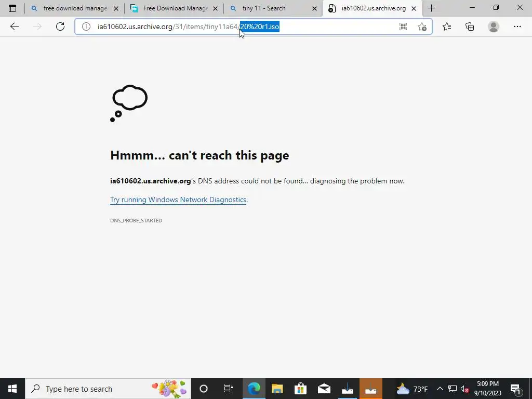The image size is (532, 399).
Task: Open network status tray icon
Action: tap(453, 389)
